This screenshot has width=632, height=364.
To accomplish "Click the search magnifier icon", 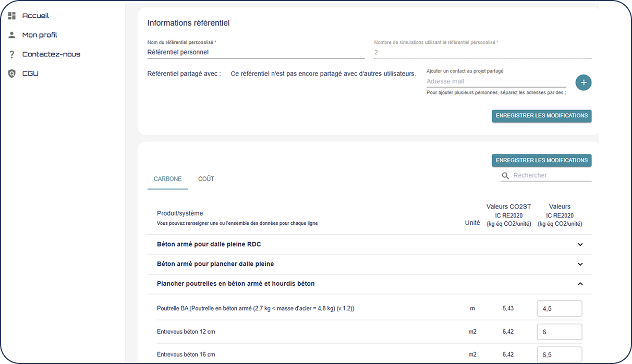I will [505, 176].
